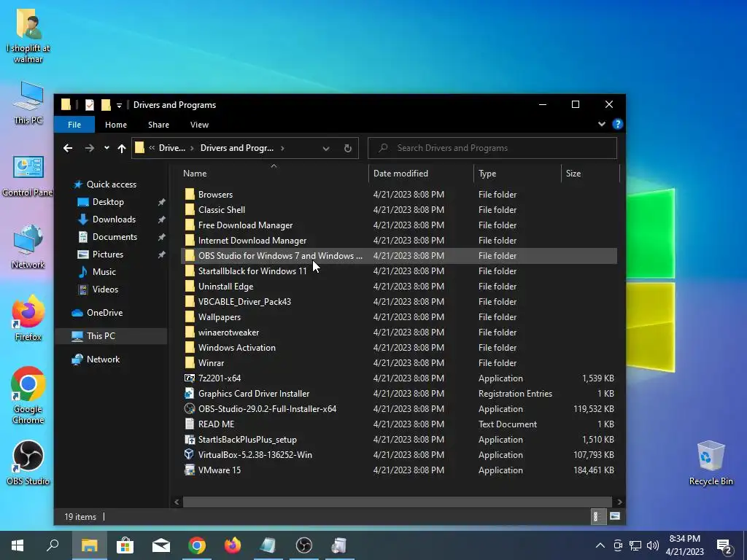Select the READ ME text document icon
The width and height of the screenshot is (747, 560).
190,424
